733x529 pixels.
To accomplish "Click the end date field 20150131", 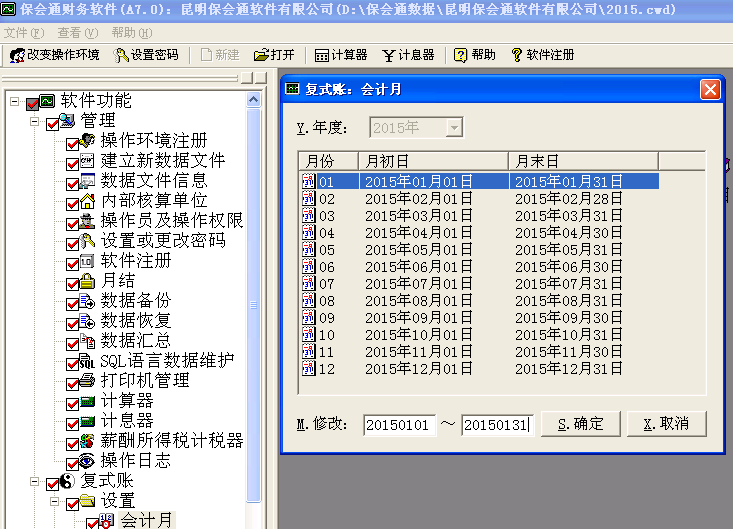I will pyautogui.click(x=497, y=424).
